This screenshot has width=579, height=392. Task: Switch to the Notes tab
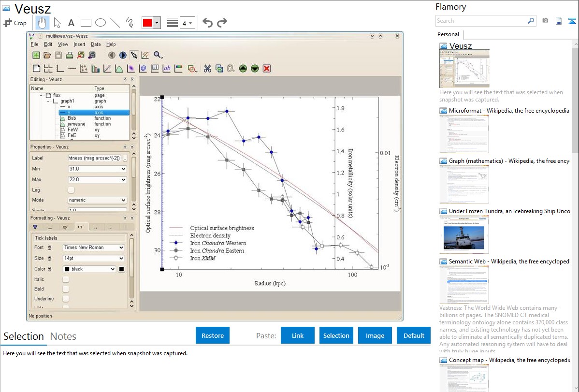coord(63,336)
